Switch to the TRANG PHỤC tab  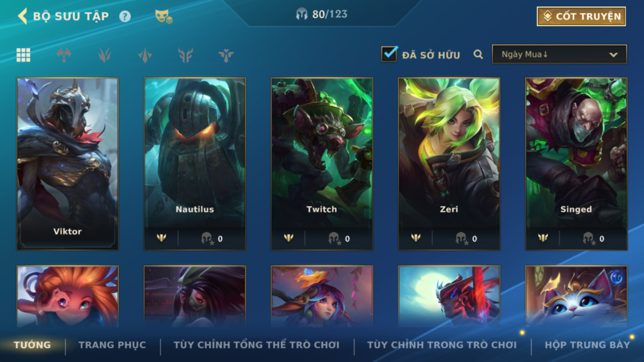coord(112,345)
